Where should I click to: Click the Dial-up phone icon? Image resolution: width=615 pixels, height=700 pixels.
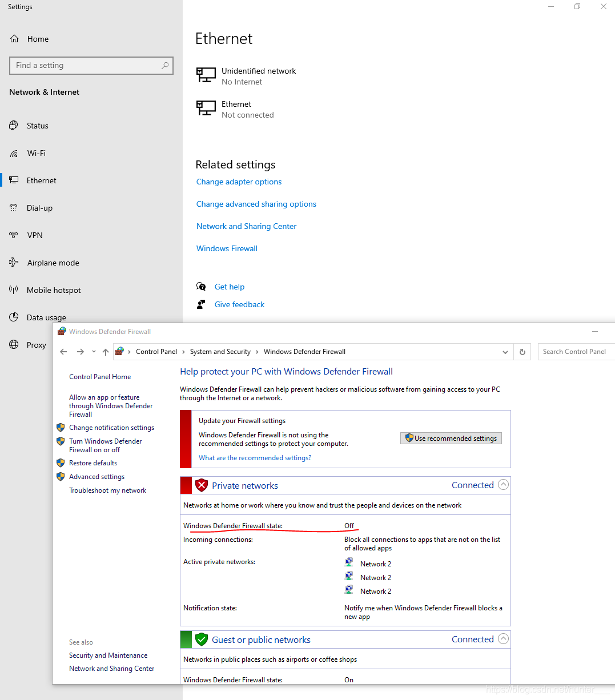point(14,208)
